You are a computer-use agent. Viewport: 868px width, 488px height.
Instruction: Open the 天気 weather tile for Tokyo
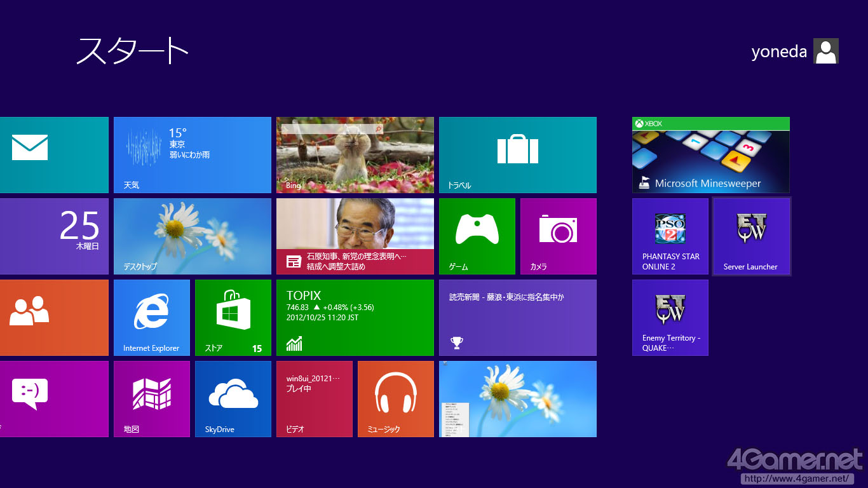point(193,155)
